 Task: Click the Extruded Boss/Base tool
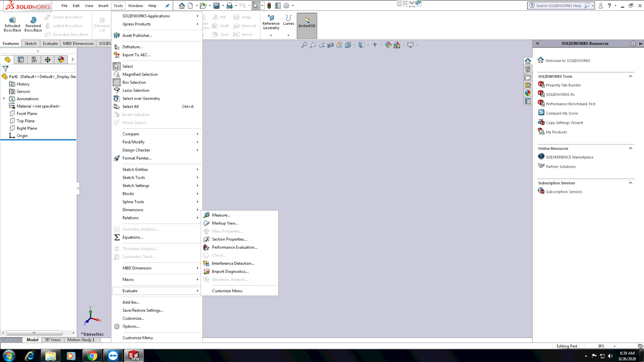point(12,24)
